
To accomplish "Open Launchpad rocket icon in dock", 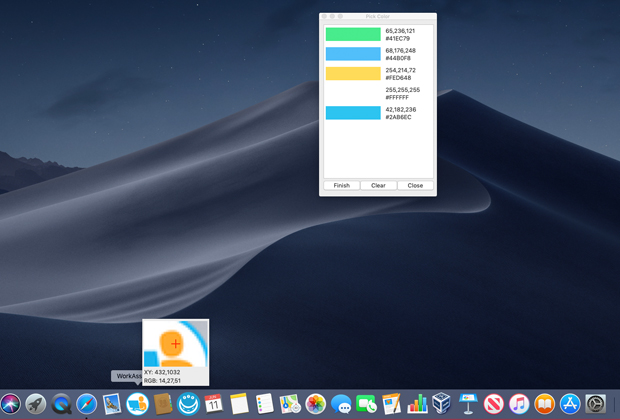I will [x=36, y=404].
